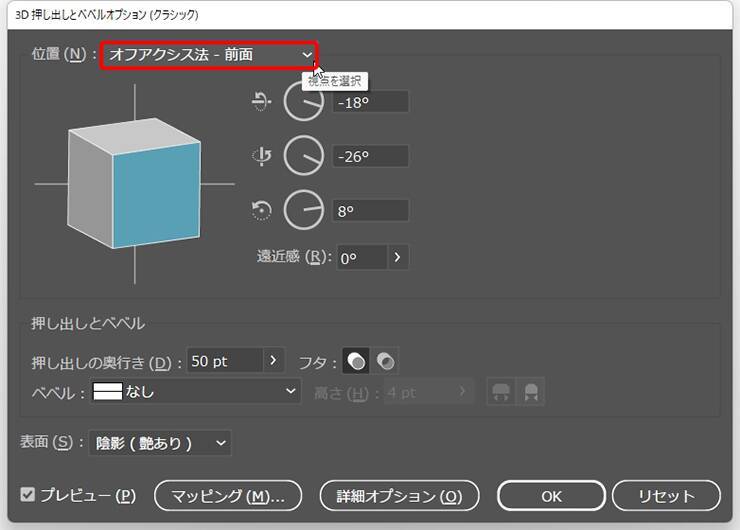Open the 表面 shading dropdown
Screen dimensions: 740x530
tap(159, 442)
